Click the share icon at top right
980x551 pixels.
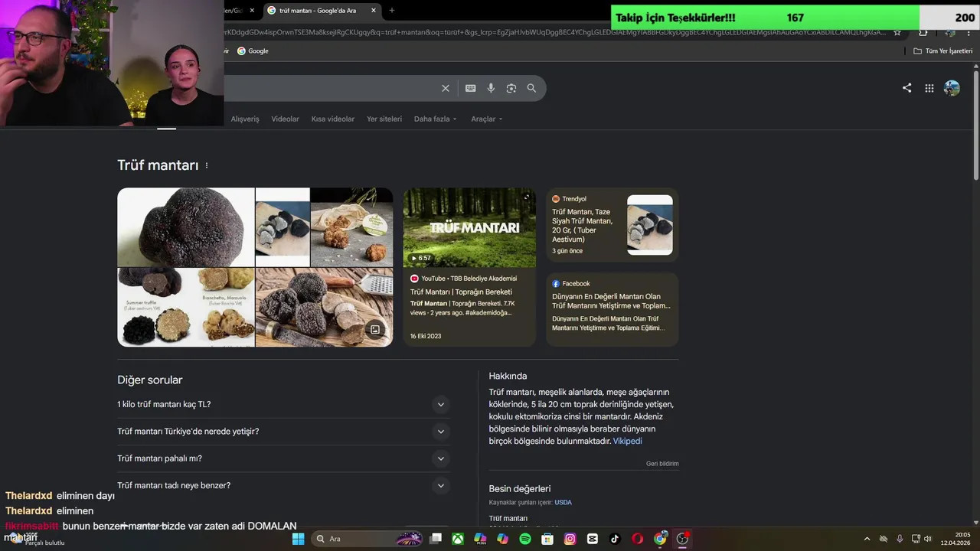coord(906,88)
